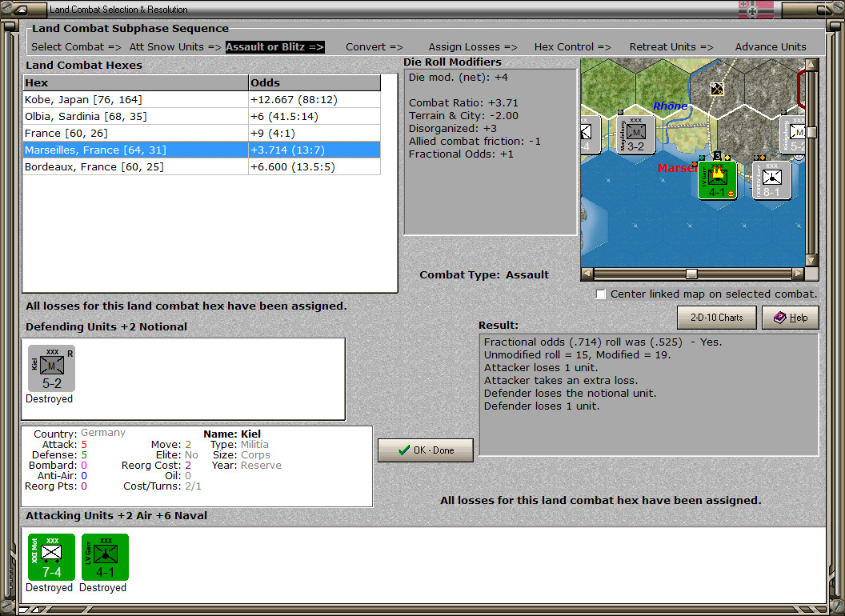845x616 pixels.
Task: Select the Bordeaux, France combat row
Action: [x=202, y=166]
